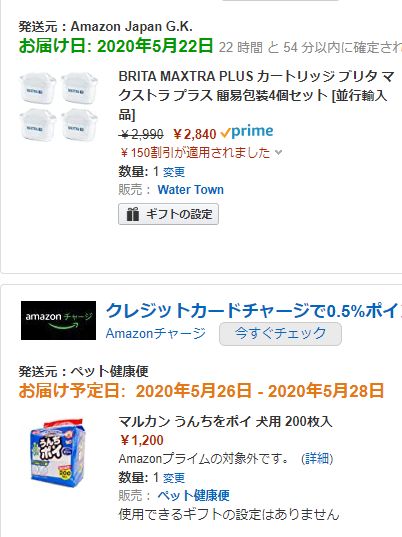This screenshot has height=537, width=402.
Task: Open Water Town seller page
Action: (x=190, y=189)
